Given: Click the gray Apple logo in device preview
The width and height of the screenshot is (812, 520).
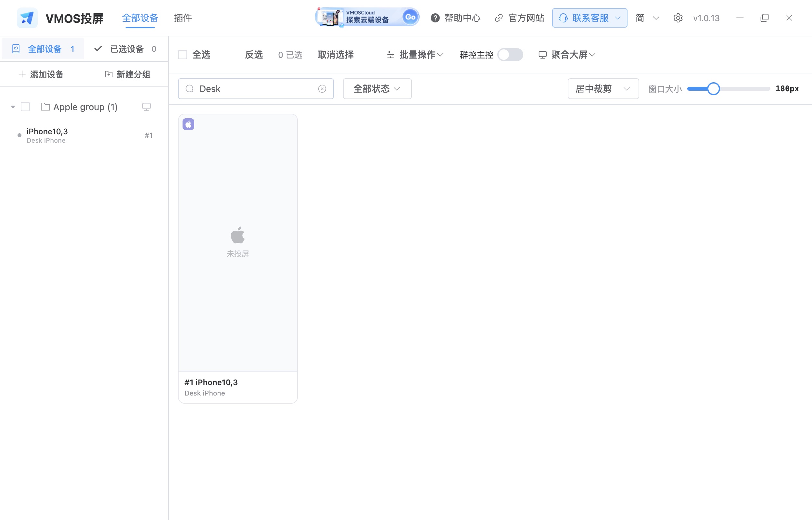Looking at the screenshot, I should (237, 235).
